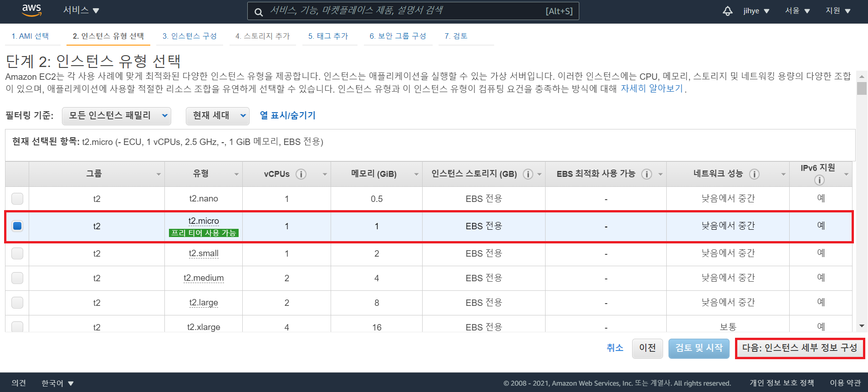The image size is (868, 392).
Task: Open the 지원 support dropdown
Action: pos(838,11)
